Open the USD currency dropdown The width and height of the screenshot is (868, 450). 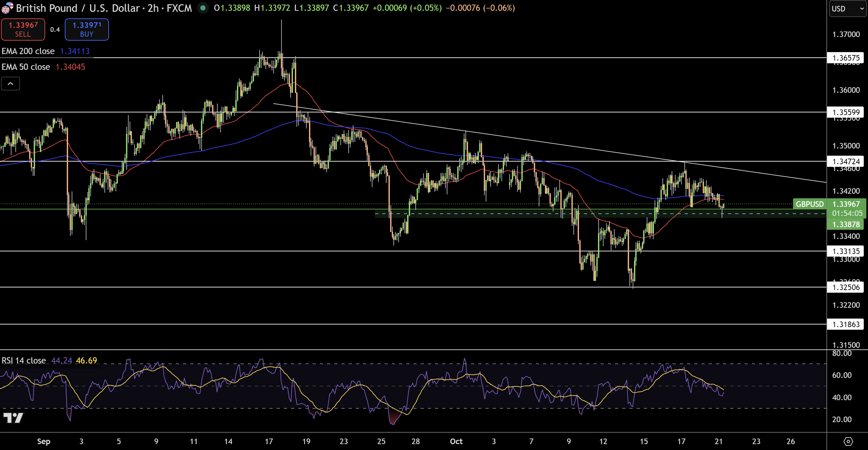tap(847, 9)
